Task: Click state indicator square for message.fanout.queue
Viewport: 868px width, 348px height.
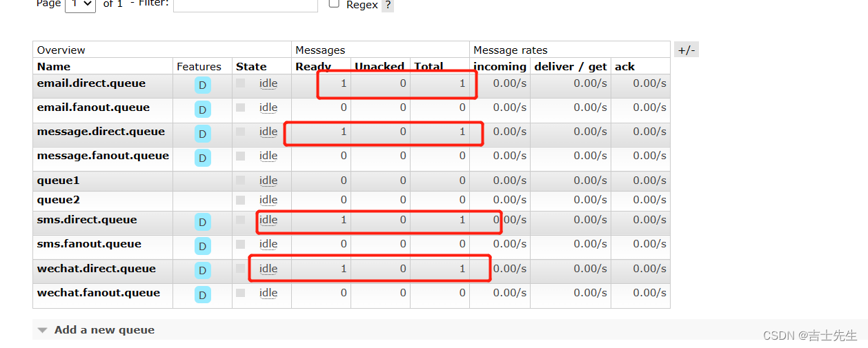Action: pos(240,156)
